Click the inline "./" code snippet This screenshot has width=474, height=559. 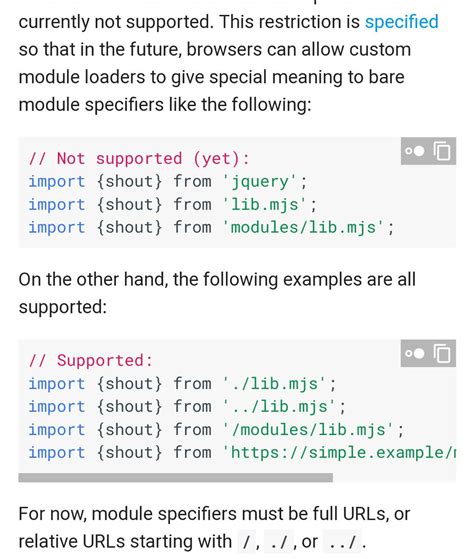(279, 542)
